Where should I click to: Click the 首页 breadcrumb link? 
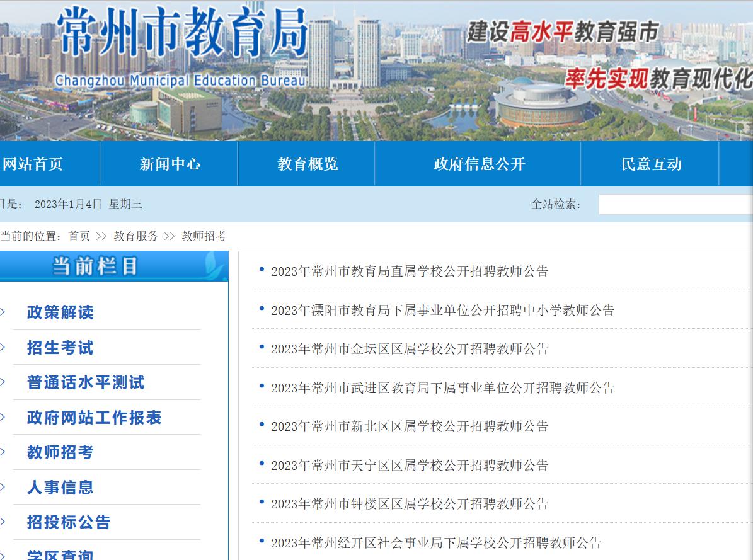[79, 236]
